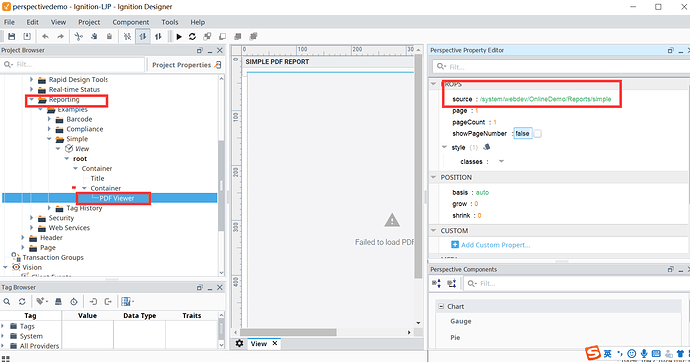This screenshot has height=362, width=690.
Task: Expand the Tag History folder
Action: pos(49,208)
